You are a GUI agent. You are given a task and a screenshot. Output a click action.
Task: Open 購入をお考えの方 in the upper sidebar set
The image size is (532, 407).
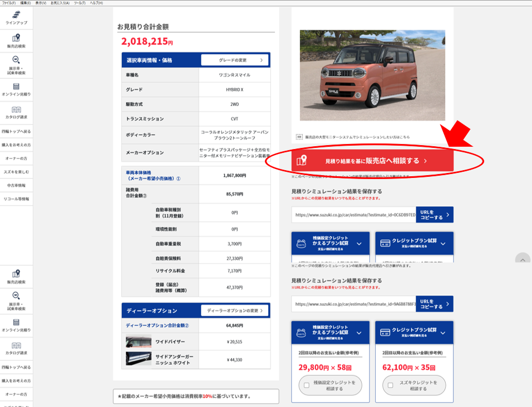pyautogui.click(x=16, y=145)
